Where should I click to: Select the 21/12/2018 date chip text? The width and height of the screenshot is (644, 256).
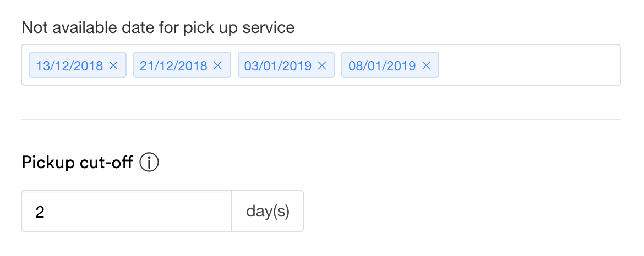(173, 65)
